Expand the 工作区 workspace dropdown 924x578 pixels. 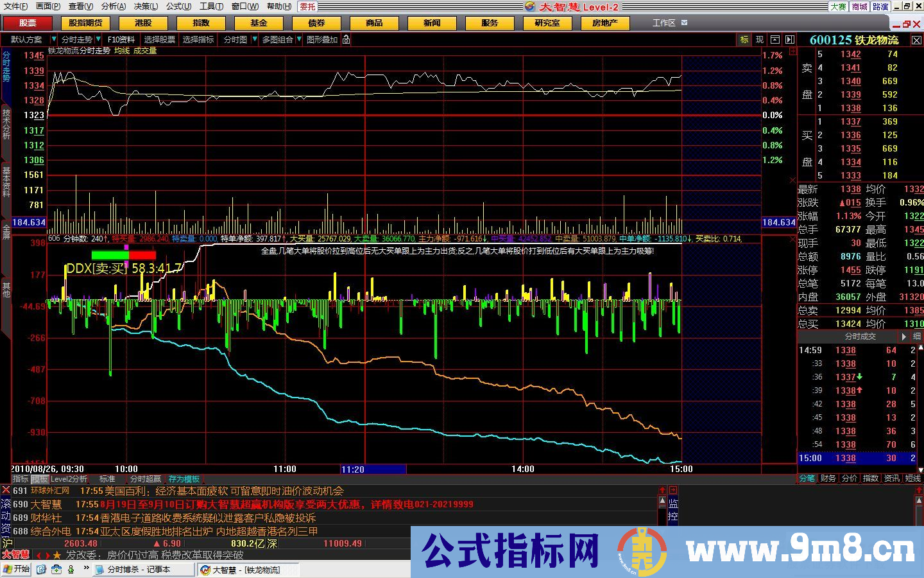(684, 22)
